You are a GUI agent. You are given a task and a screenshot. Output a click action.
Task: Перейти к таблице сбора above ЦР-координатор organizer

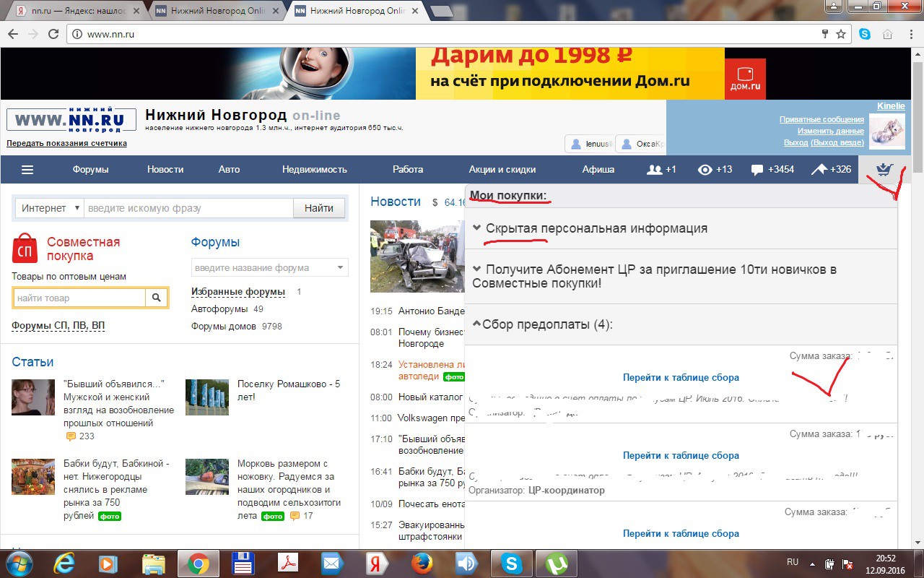point(681,456)
